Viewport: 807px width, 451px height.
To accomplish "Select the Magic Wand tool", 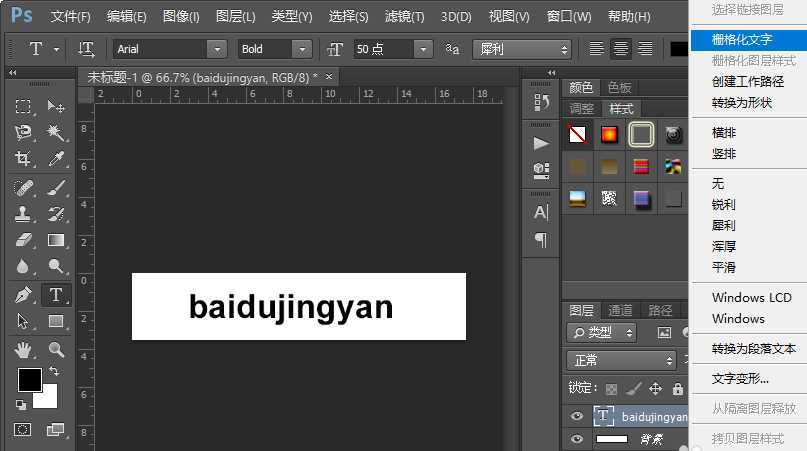I will pos(56,133).
